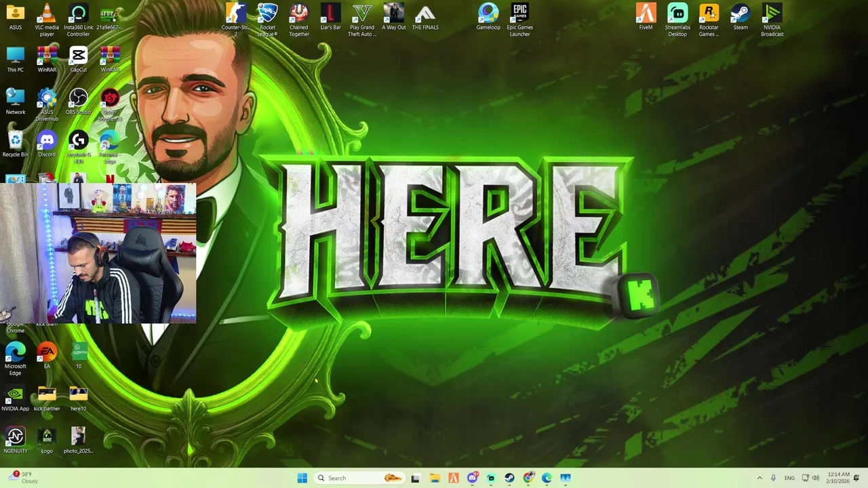Open Rockstar Games launcher shortcut

pos(709,20)
